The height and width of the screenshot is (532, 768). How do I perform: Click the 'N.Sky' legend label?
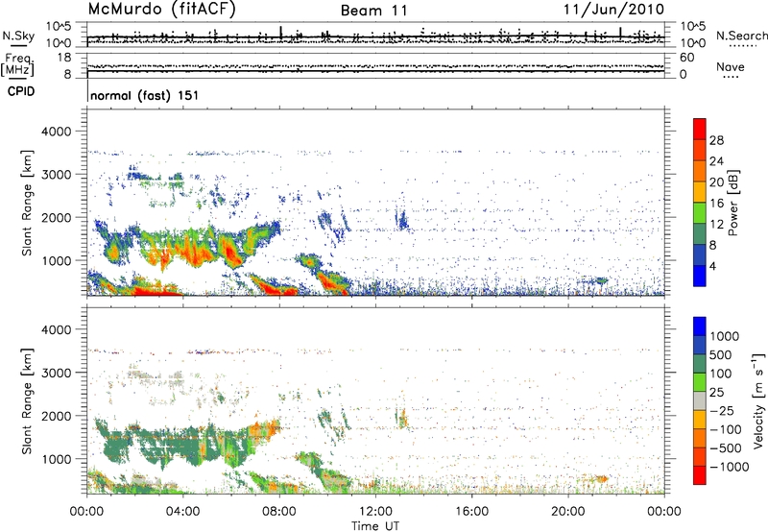tap(18, 36)
